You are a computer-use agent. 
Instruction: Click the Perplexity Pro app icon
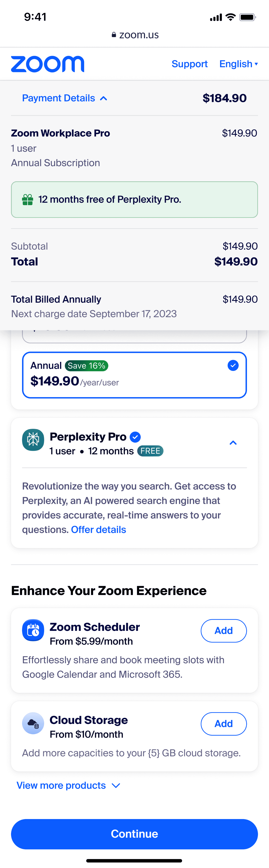point(33,440)
